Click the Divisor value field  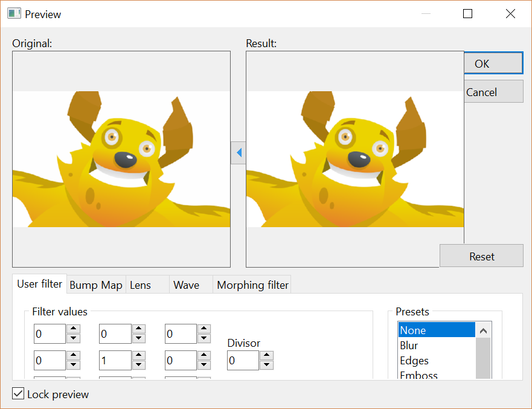pos(243,360)
